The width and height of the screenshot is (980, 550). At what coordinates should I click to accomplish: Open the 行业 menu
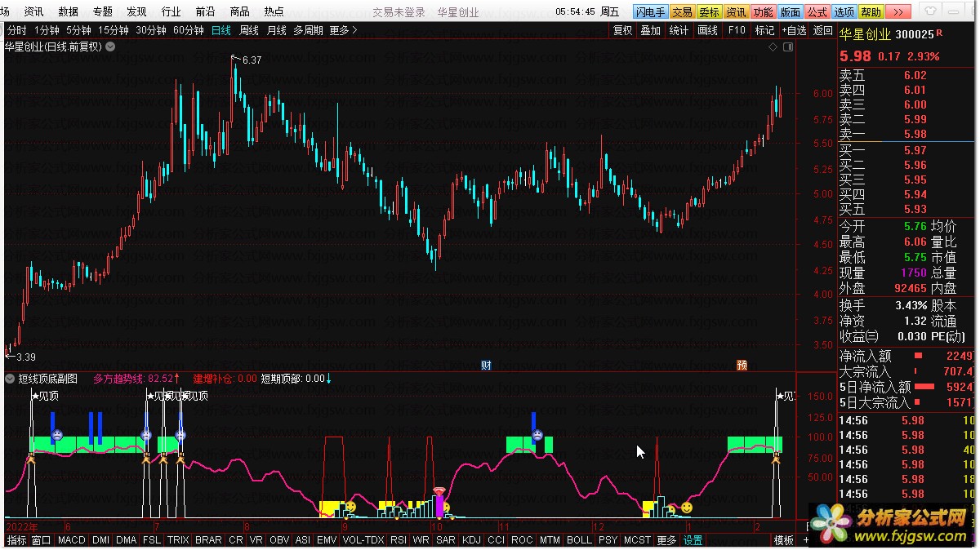coord(171,11)
